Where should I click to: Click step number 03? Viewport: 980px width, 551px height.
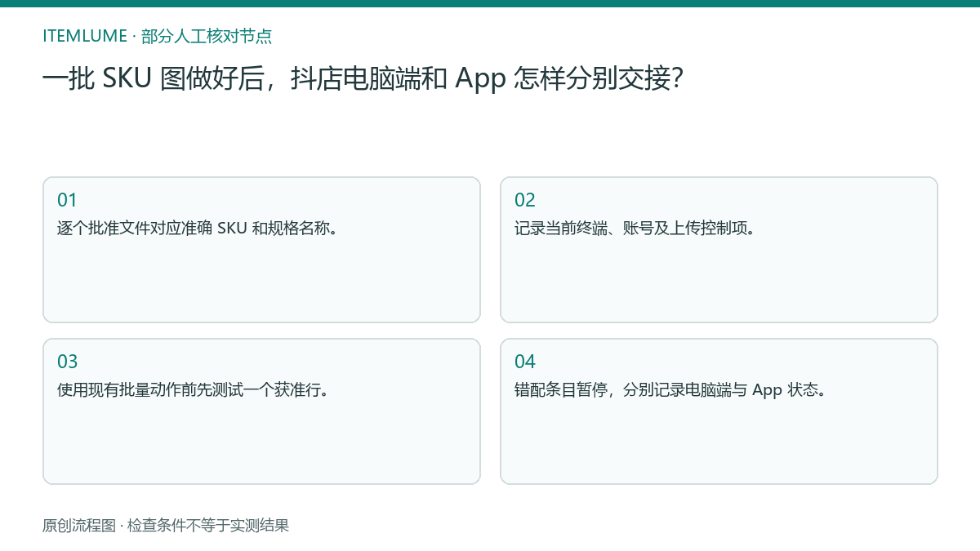click(68, 362)
